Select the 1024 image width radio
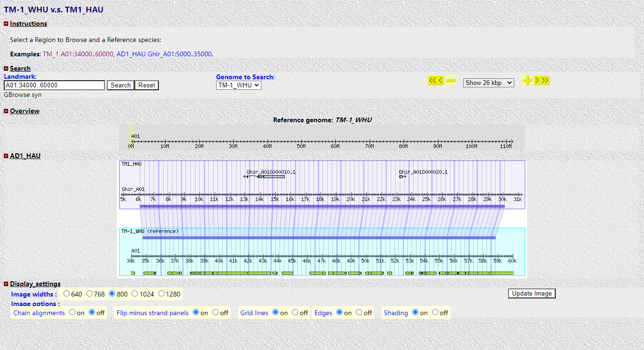 [x=135, y=294]
